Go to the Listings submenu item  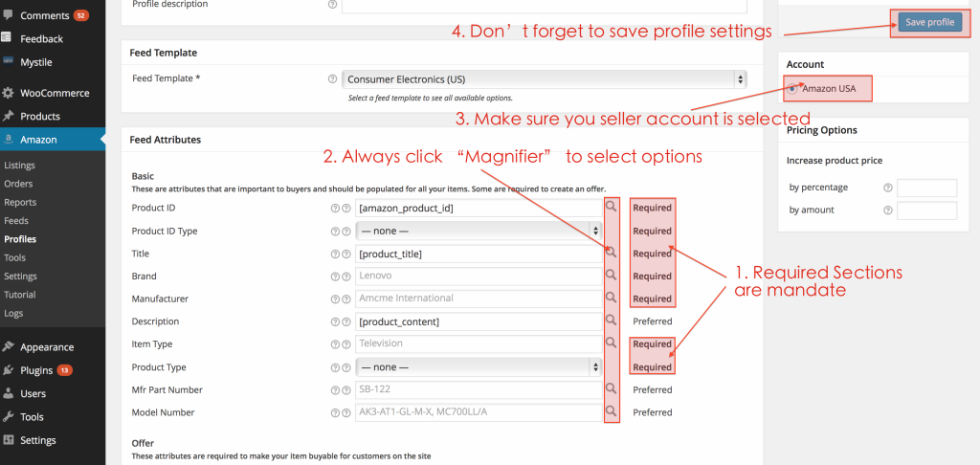(19, 166)
